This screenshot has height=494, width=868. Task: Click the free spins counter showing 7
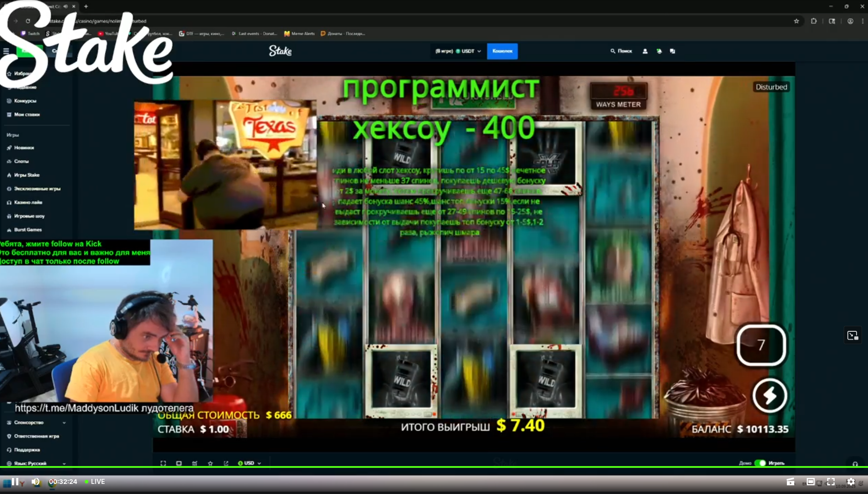761,345
